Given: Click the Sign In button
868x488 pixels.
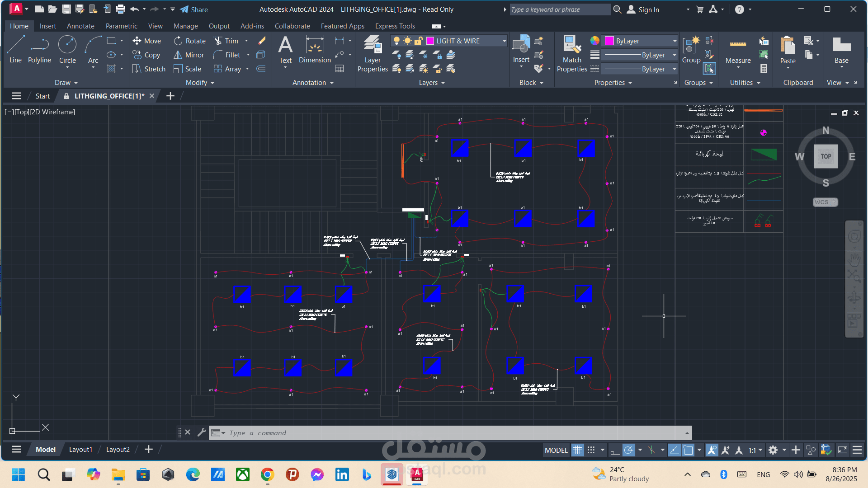Looking at the screenshot, I should pos(643,9).
